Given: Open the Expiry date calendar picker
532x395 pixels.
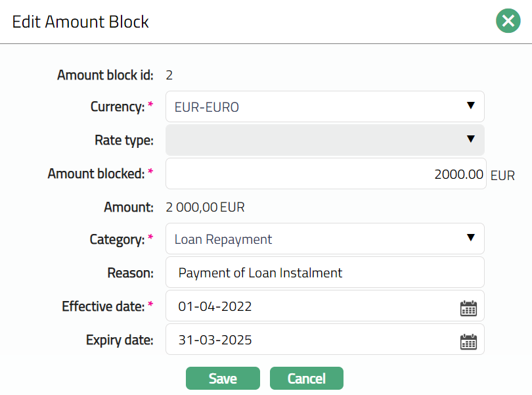Looking at the screenshot, I should 468,341.
